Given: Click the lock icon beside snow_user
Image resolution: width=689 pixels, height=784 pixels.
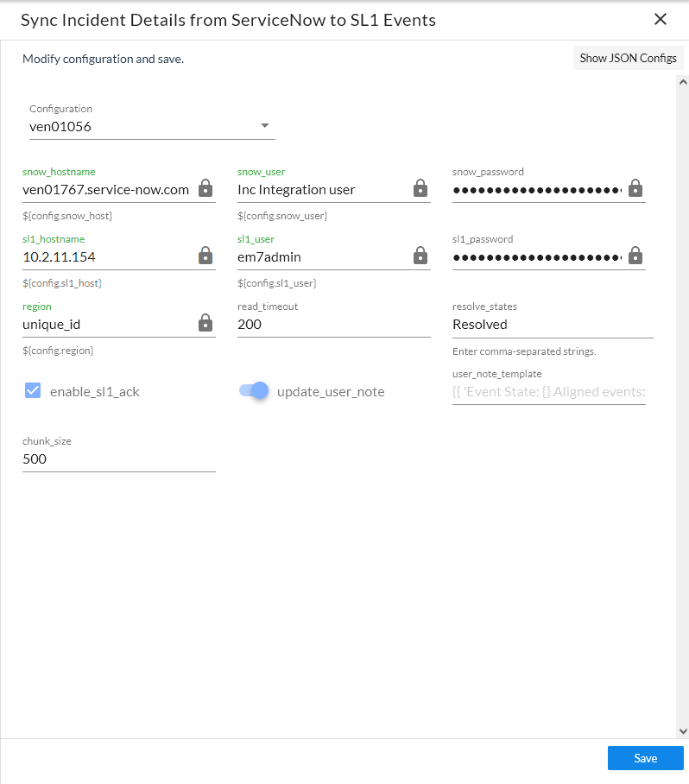Looking at the screenshot, I should tap(420, 188).
